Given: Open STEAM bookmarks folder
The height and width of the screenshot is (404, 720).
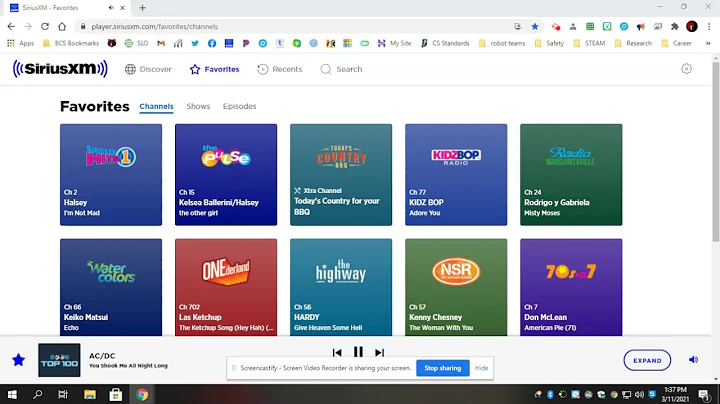Looking at the screenshot, I should coord(590,43).
